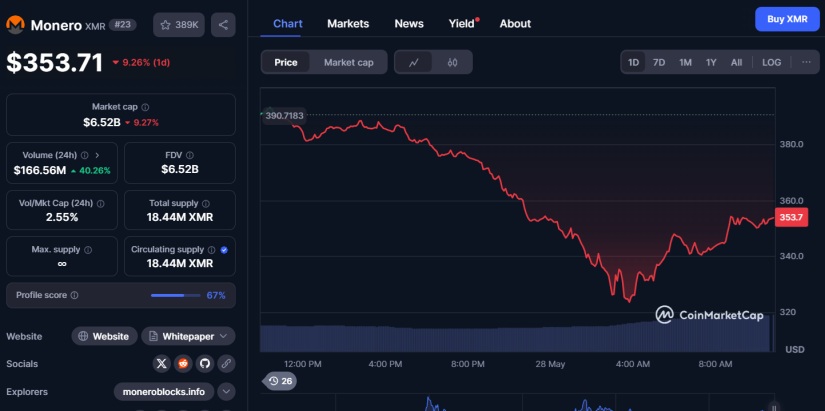The height and width of the screenshot is (411, 825).
Task: Open the Monero GitHub repository icon
Action: pos(205,364)
